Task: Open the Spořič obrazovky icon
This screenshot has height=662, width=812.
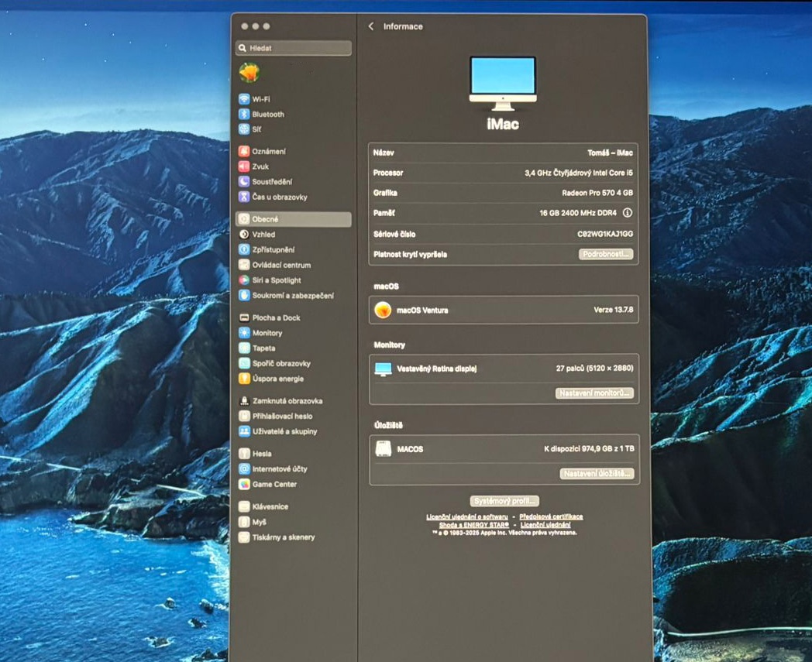Action: (x=244, y=363)
